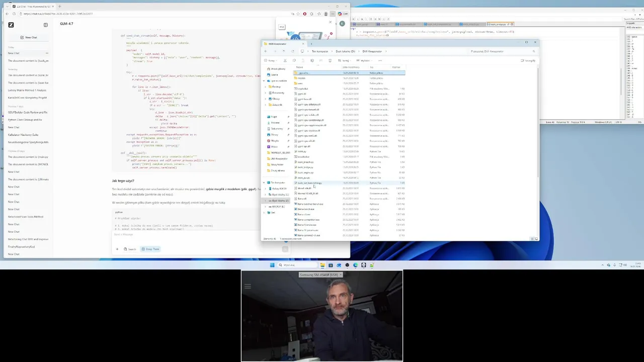Switch Explorer to large thumbnails view
This screenshot has height=362, width=644.
[537, 238]
